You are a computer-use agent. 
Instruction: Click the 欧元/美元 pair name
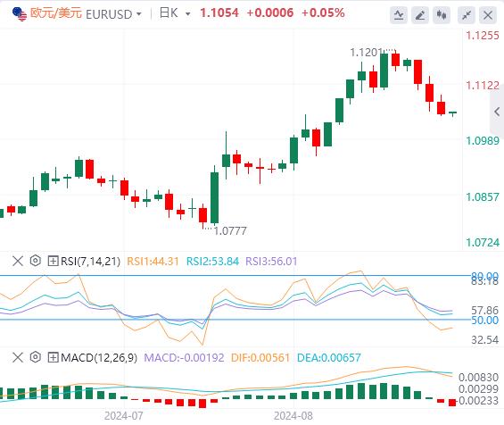[x=56, y=13]
